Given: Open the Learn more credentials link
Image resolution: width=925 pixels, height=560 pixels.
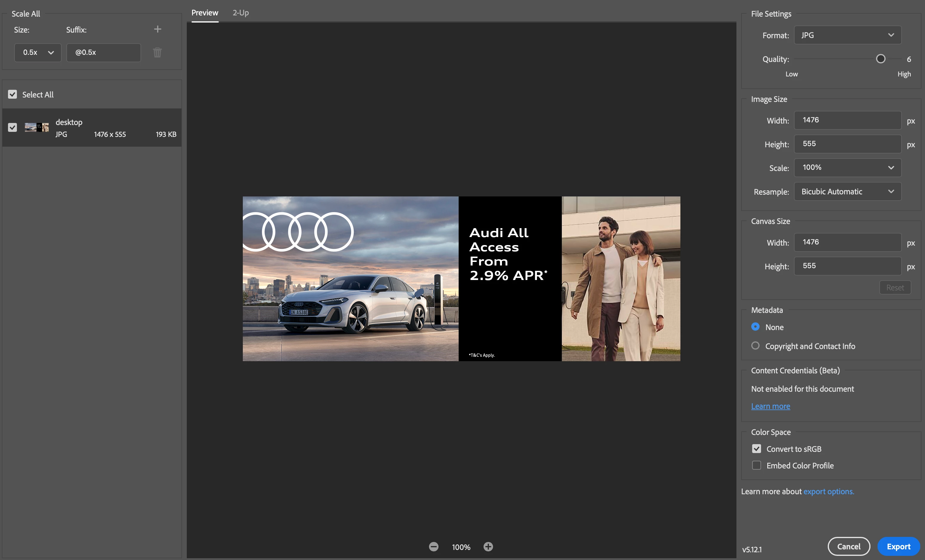Looking at the screenshot, I should [x=770, y=406].
